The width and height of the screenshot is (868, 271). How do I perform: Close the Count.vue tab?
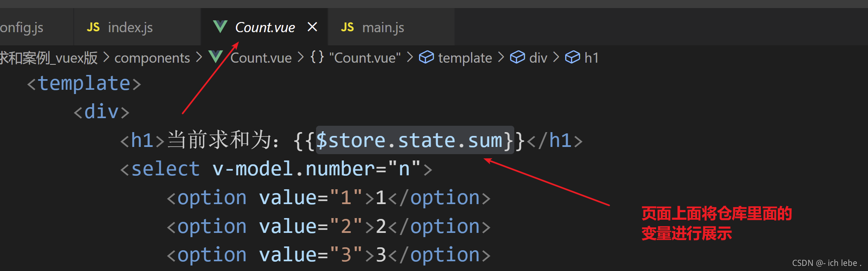click(312, 27)
